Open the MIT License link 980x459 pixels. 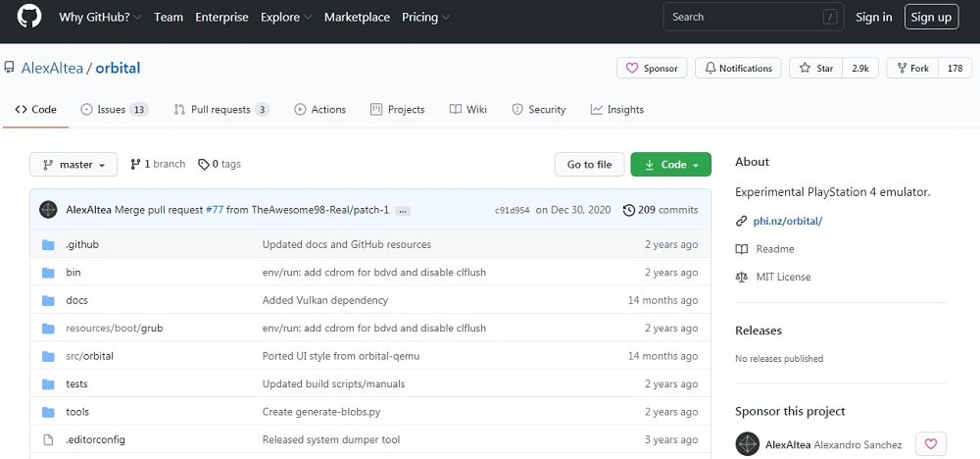[x=783, y=277]
